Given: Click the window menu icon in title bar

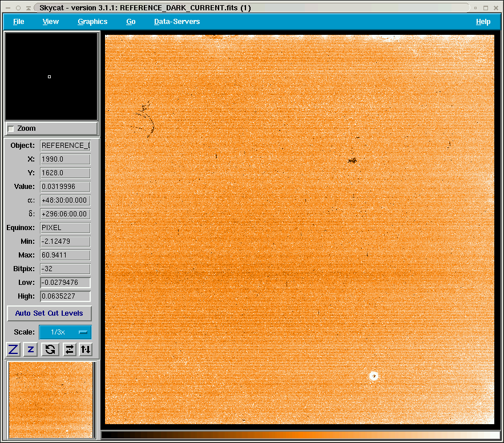Looking at the screenshot, I should (7, 8).
